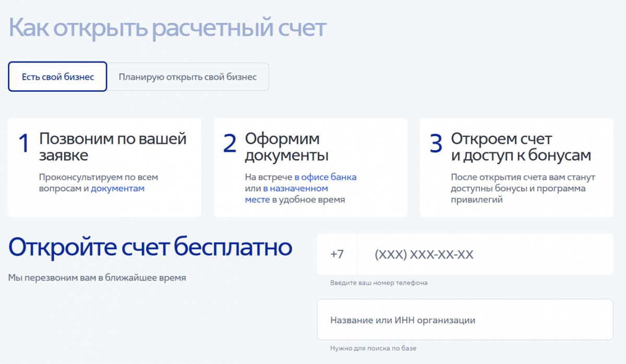This screenshot has width=626, height=364.
Task: Click the step 2 number
Action: (230, 144)
